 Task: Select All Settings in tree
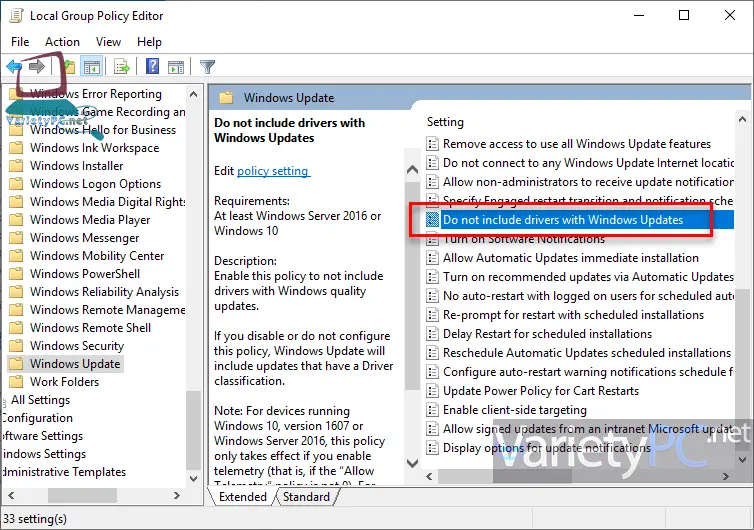tap(40, 400)
